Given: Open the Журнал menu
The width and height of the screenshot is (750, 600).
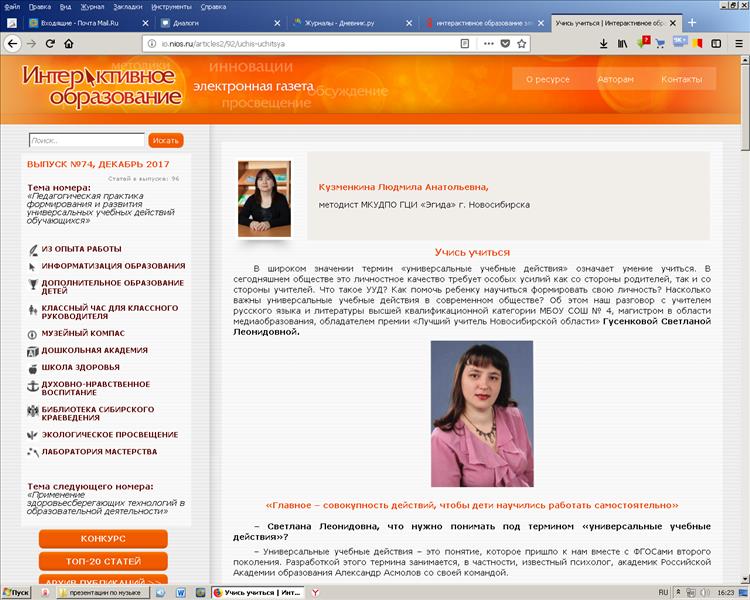Looking at the screenshot, I should coord(92,7).
